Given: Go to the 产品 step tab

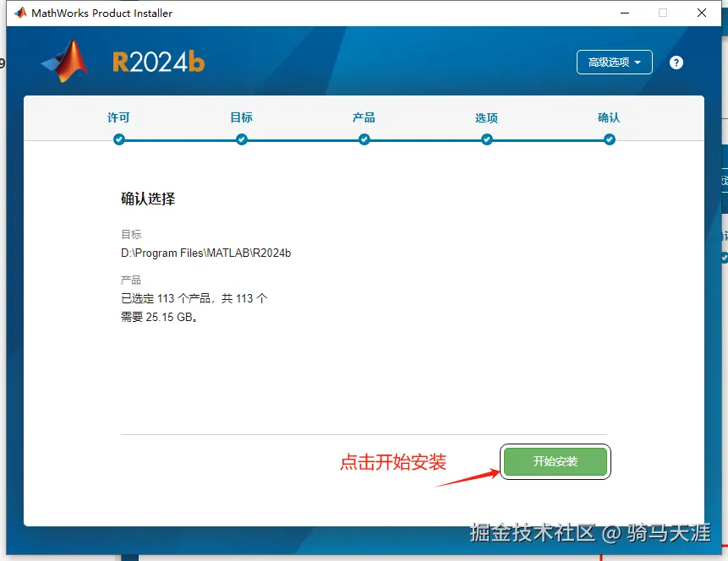Looking at the screenshot, I should click(364, 117).
